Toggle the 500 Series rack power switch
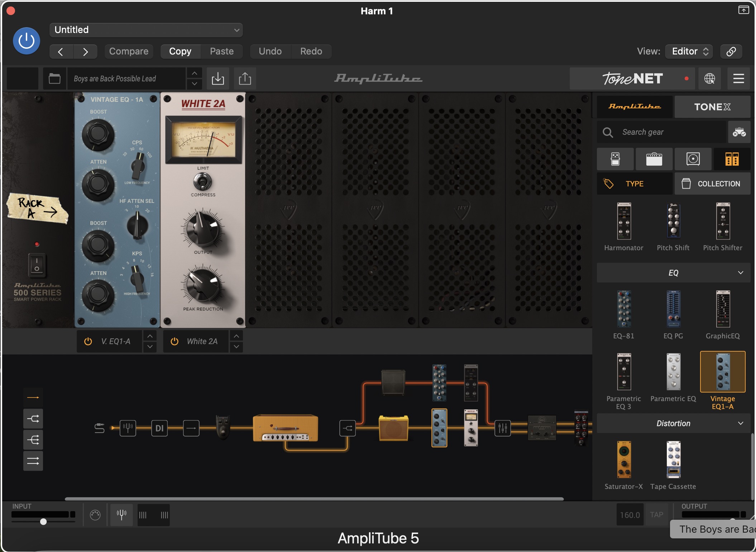The width and height of the screenshot is (756, 552). [x=37, y=265]
